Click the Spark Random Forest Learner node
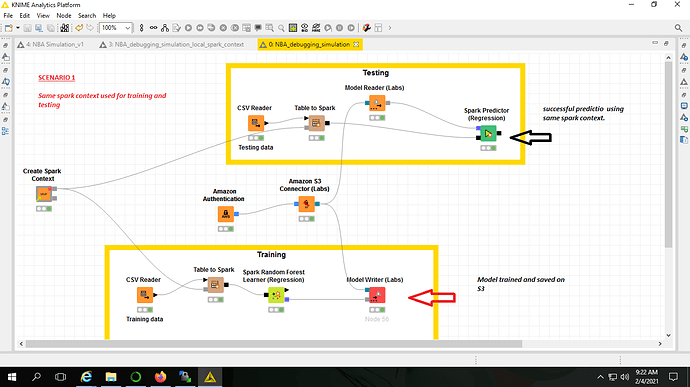This screenshot has width=690, height=387. coord(276,295)
